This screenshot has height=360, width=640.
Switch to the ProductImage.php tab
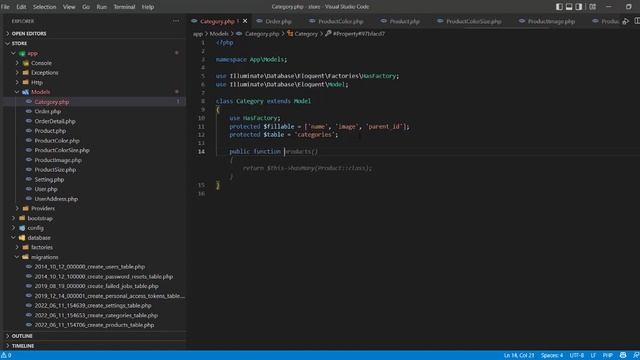pos(551,21)
